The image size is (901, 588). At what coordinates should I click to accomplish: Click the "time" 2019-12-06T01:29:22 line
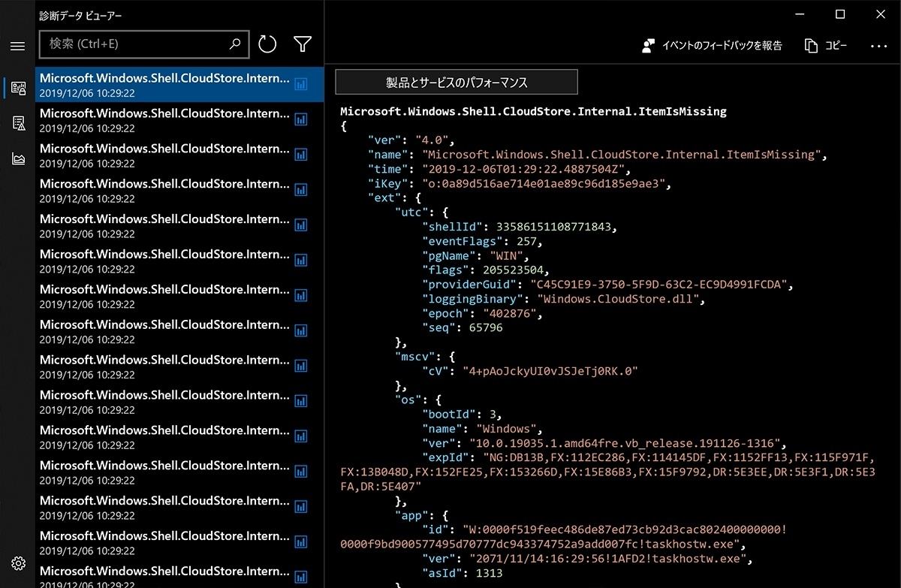(499, 169)
